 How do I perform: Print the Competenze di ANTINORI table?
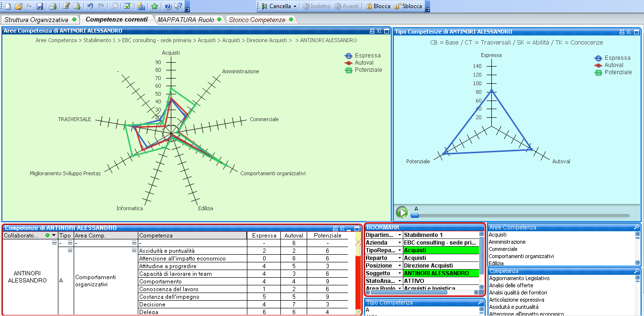[335, 229]
